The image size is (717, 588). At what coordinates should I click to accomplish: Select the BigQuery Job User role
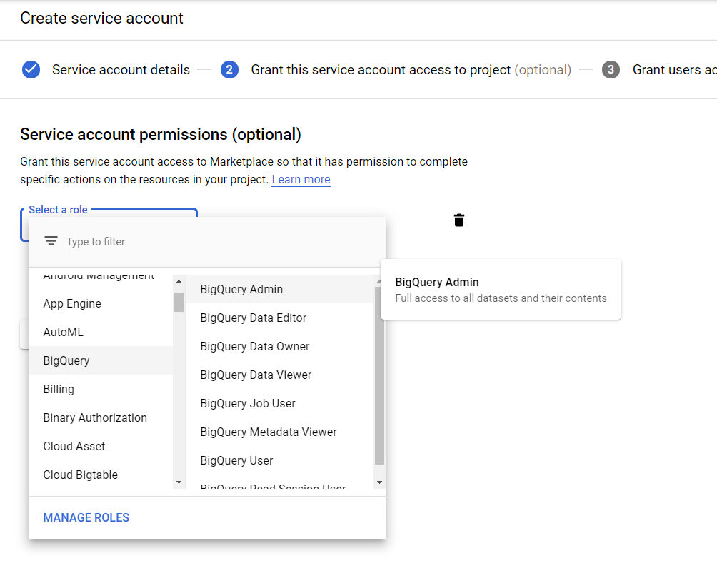point(247,403)
